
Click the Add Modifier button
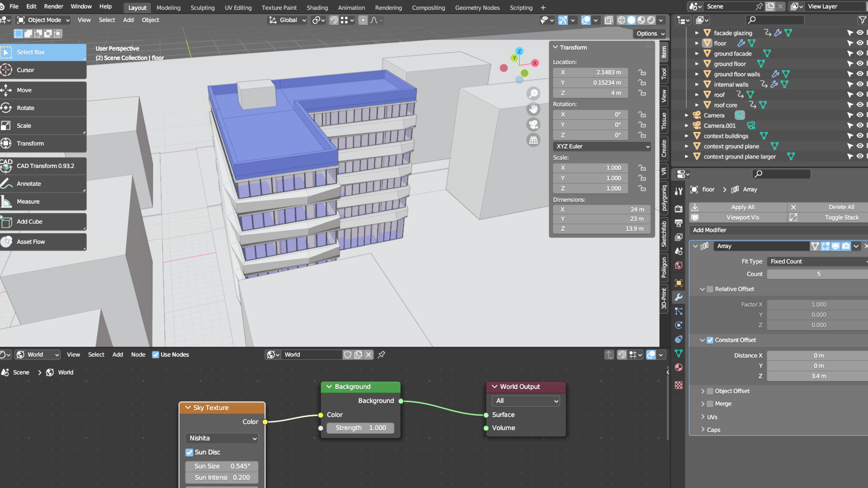[709, 230]
